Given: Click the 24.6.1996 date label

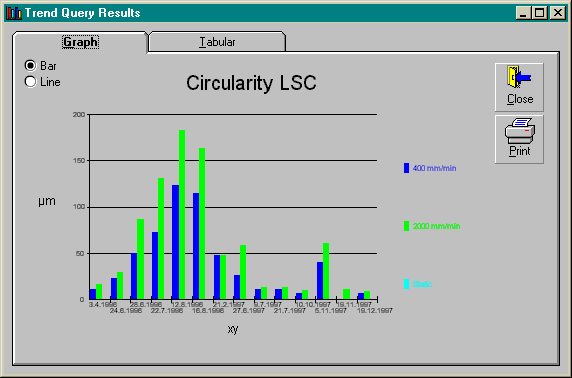Looking at the screenshot, I should pos(125,310).
